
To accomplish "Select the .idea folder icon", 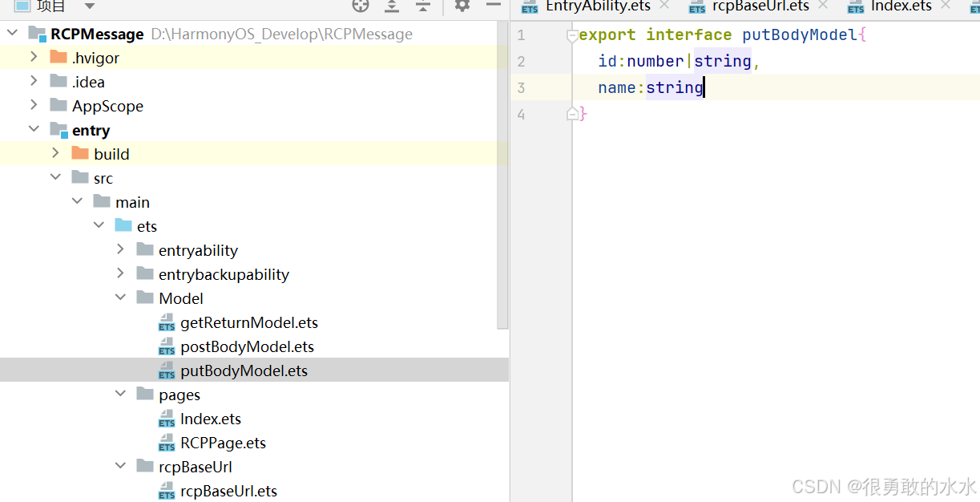I will pos(58,82).
